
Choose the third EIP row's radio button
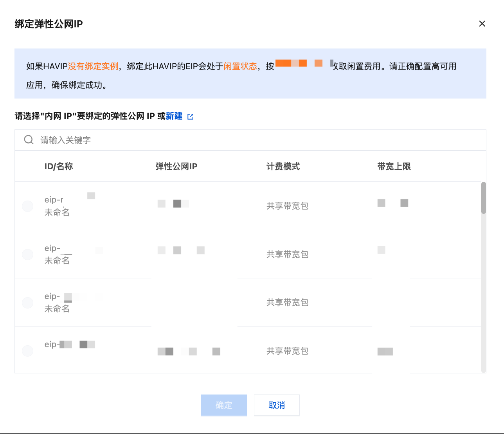(x=28, y=303)
